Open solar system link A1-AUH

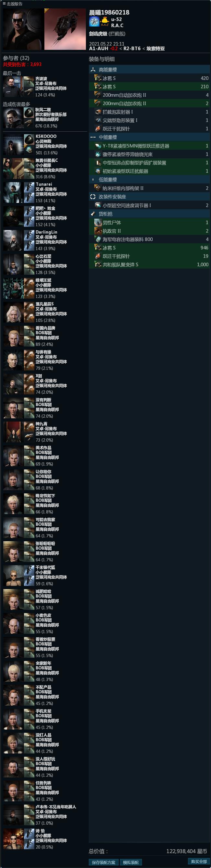(x=99, y=49)
